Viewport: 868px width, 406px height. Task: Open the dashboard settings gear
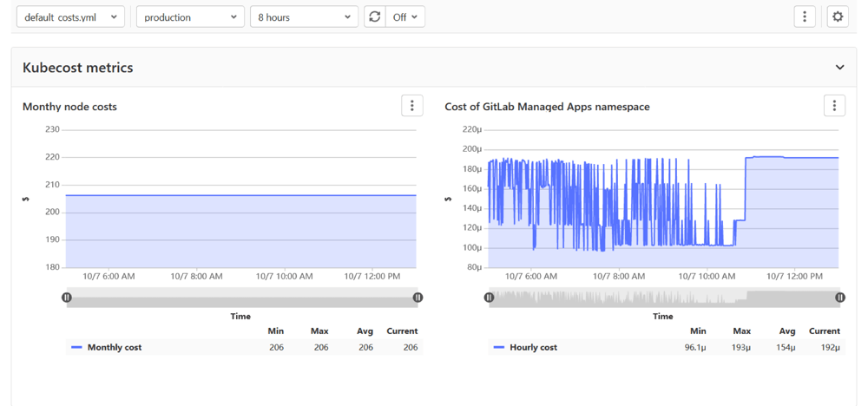point(837,16)
